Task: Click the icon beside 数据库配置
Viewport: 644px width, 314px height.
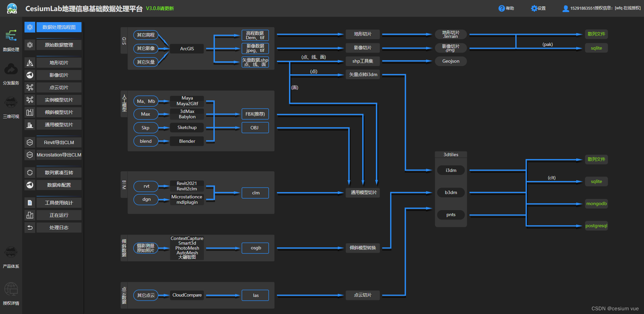Action: pos(30,185)
